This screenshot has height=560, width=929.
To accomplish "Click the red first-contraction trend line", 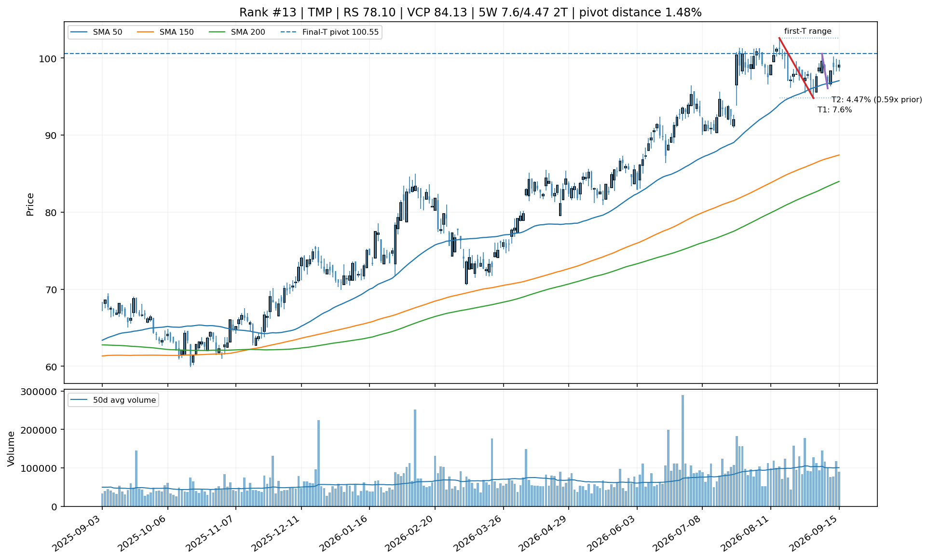I will click(x=796, y=68).
